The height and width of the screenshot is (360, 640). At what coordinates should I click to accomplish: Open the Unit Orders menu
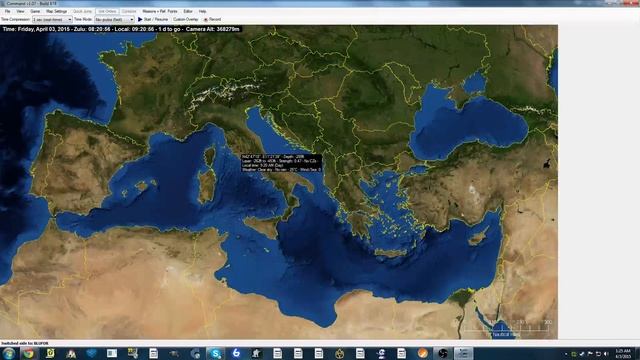pos(107,11)
